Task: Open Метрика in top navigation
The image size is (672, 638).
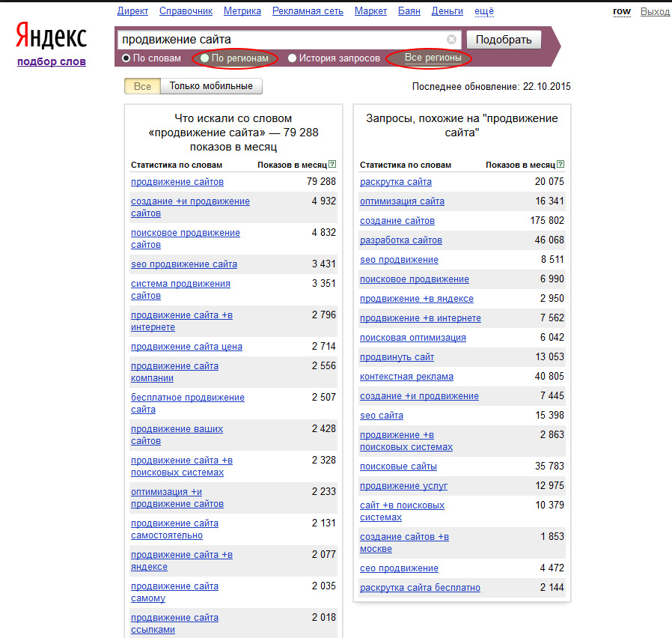Action: (242, 11)
